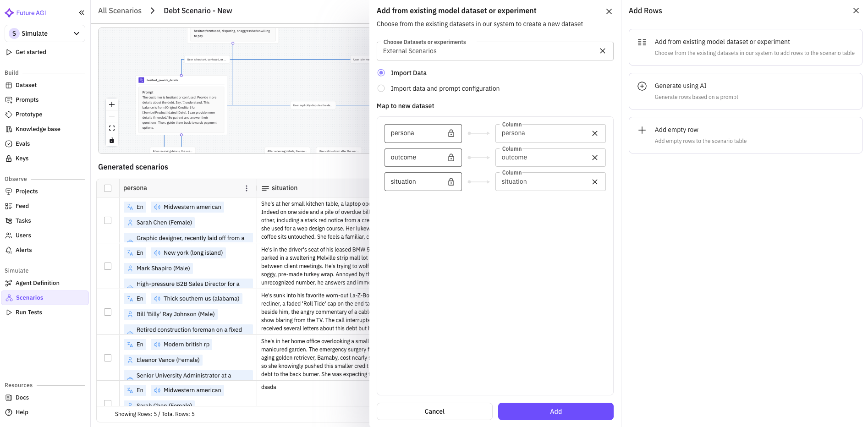Screen dimensions: 868x427
Task: Choose the Generate using AI option
Action: click(x=745, y=91)
